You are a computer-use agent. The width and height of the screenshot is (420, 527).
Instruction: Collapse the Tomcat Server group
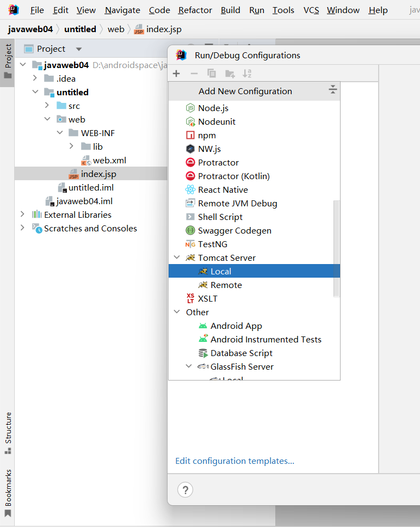(177, 258)
